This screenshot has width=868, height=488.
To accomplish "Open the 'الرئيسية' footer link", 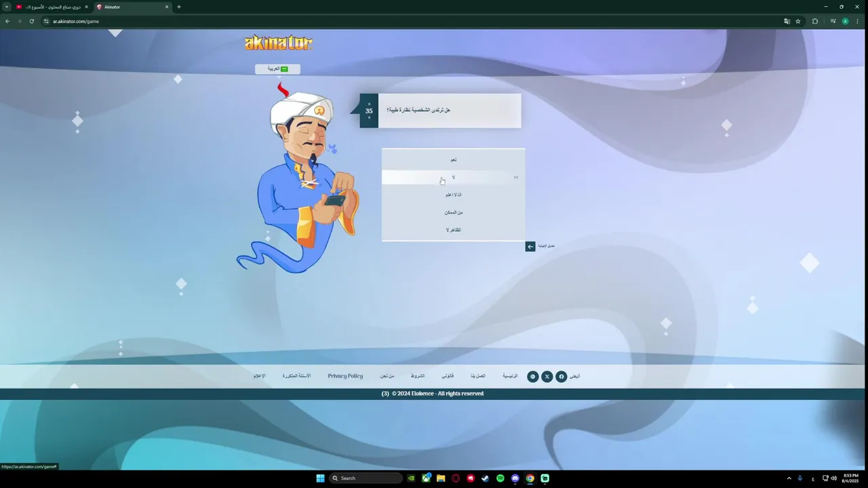I will (510, 376).
